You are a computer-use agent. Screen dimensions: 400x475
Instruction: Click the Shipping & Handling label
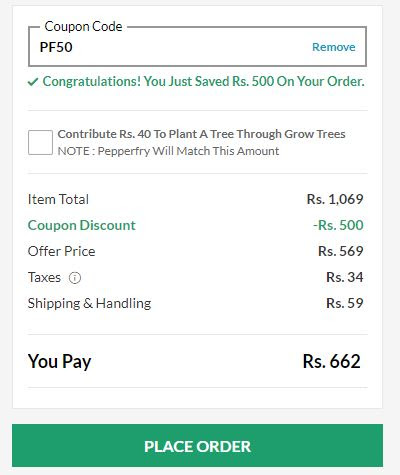coord(89,304)
